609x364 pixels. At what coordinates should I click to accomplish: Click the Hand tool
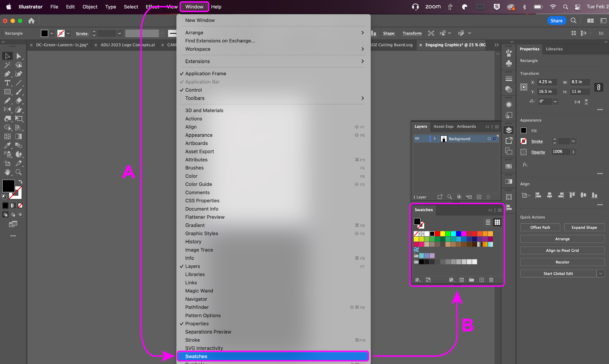(7, 172)
